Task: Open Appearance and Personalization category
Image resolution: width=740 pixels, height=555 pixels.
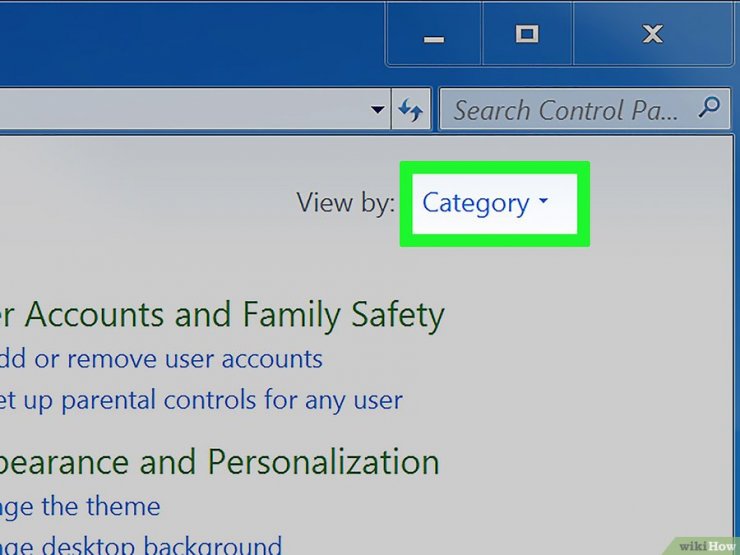Action: click(x=219, y=462)
